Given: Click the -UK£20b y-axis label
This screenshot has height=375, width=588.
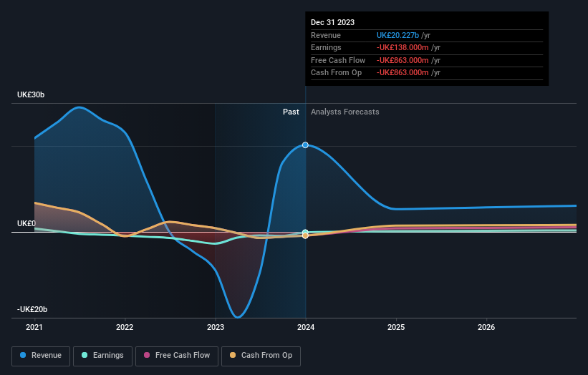Looking at the screenshot, I should 32,309.
